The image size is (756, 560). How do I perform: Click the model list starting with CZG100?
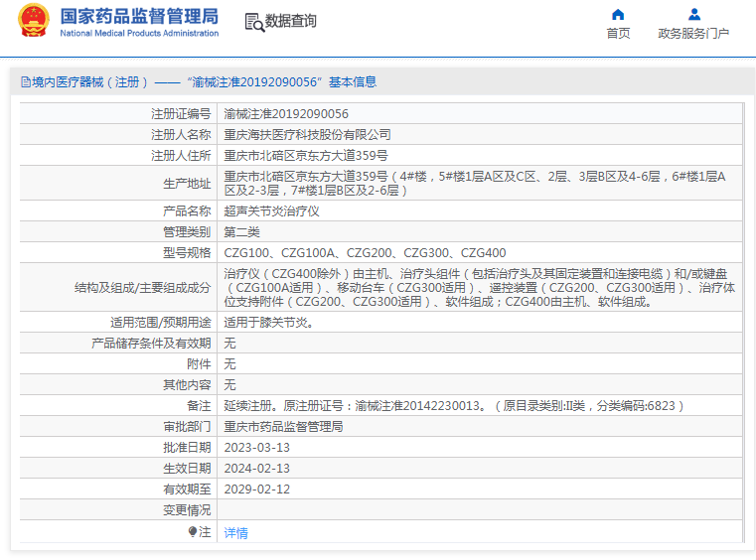pyautogui.click(x=365, y=253)
